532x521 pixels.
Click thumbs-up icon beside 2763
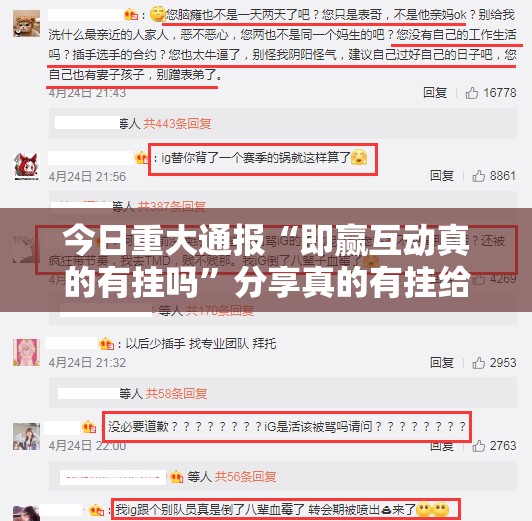pos(478,446)
